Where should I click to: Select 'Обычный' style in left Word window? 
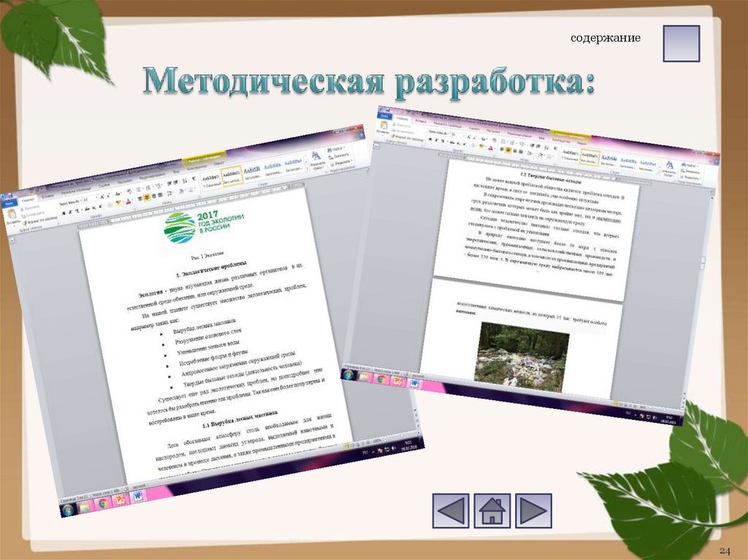tap(211, 180)
